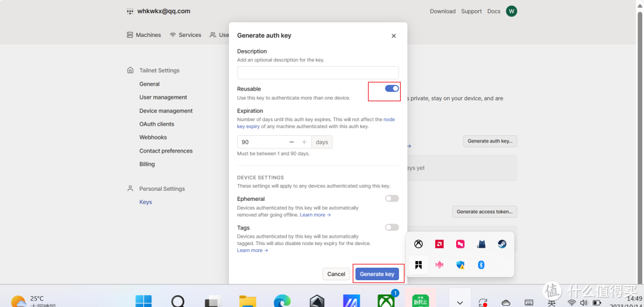Open Windows Security shield tray icon
644x307 pixels.
click(x=460, y=265)
